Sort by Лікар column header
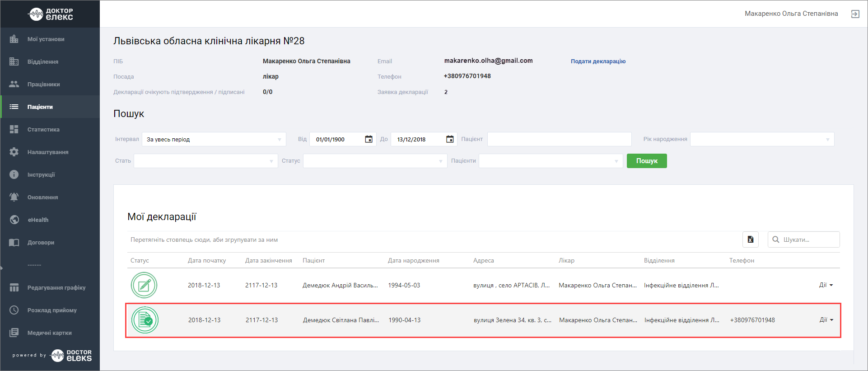868x371 pixels. 566,260
